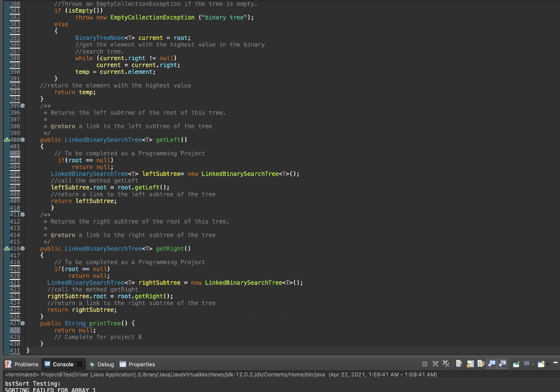
Task: Click the Problems tab icon
Action: (8, 364)
